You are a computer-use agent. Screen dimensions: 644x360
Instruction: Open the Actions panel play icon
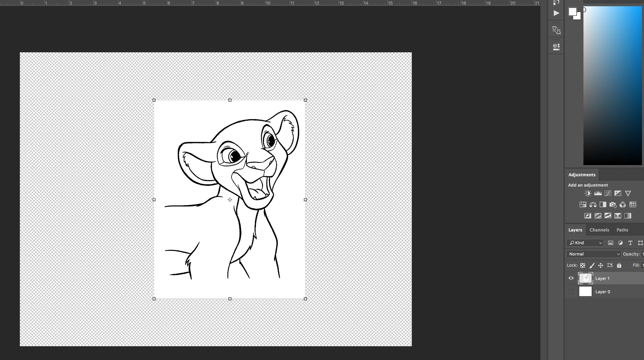point(556,13)
